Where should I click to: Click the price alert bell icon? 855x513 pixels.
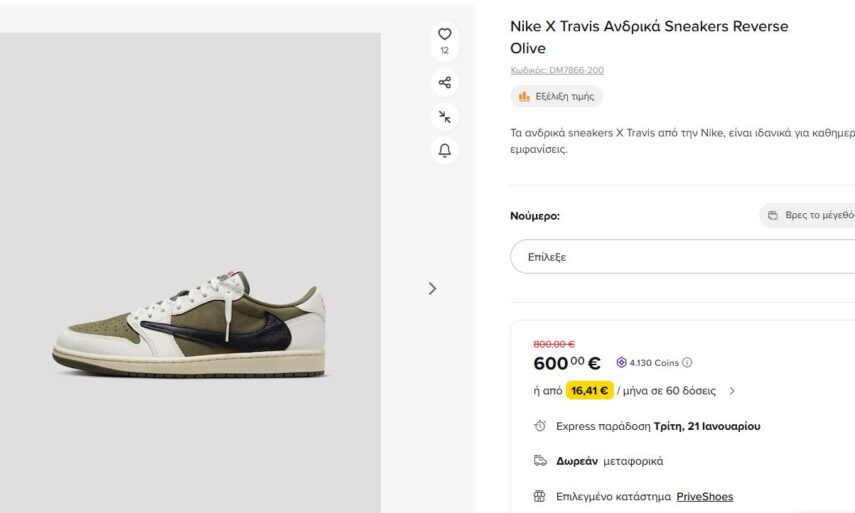tap(445, 151)
